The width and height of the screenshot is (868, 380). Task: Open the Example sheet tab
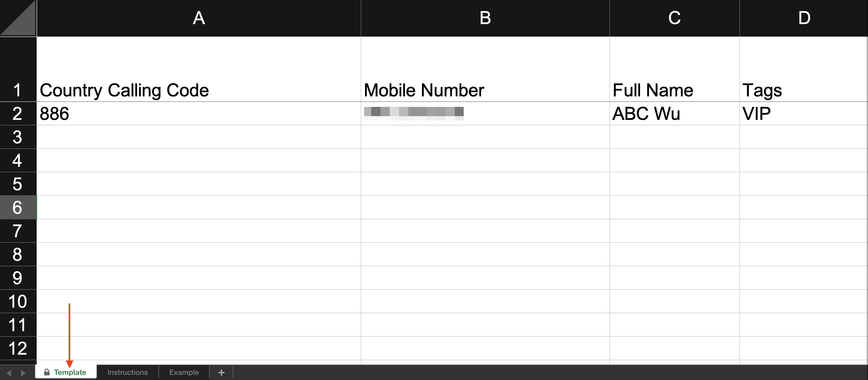pos(184,372)
